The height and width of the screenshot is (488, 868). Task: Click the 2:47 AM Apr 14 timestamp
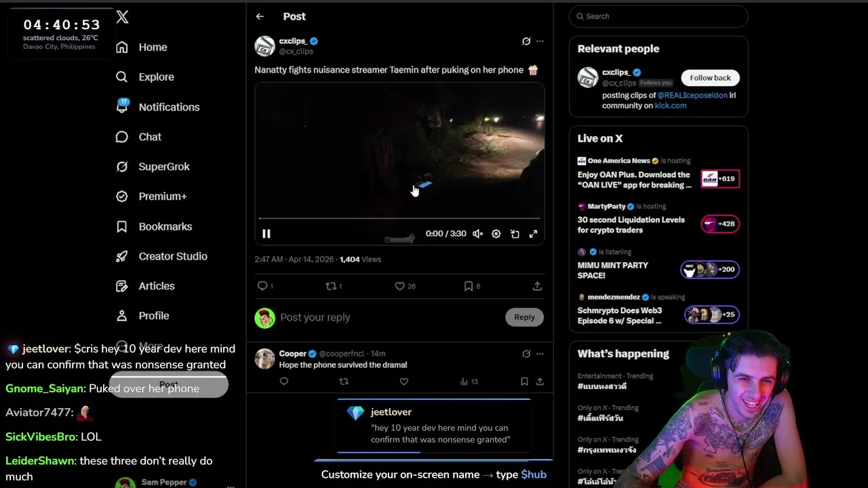[294, 260]
